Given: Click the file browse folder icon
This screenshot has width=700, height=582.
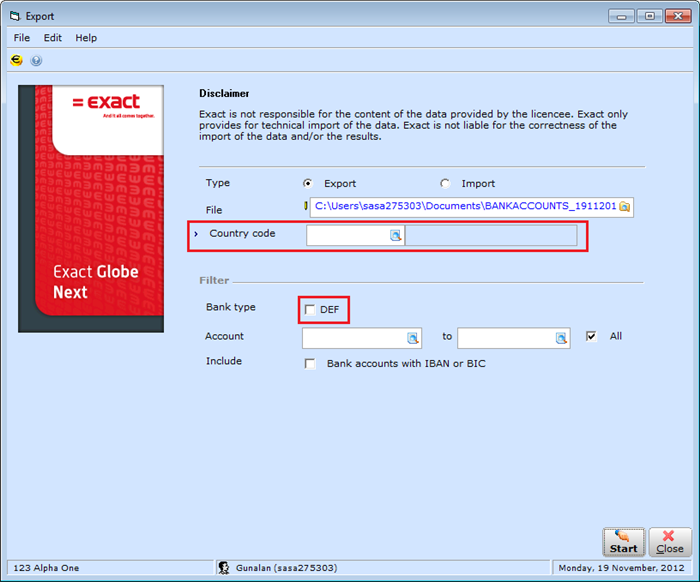Looking at the screenshot, I should click(625, 207).
